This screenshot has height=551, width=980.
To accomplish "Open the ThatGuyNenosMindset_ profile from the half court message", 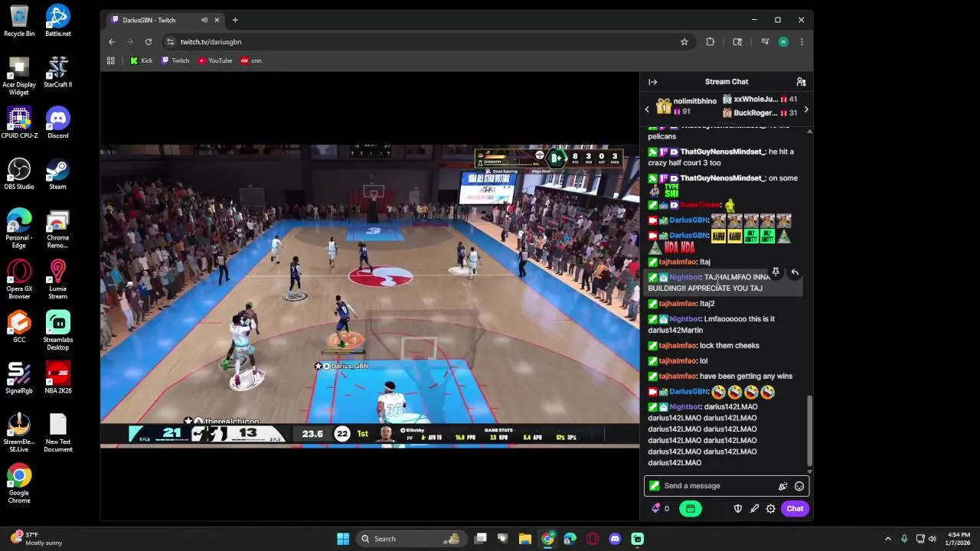I will pyautogui.click(x=722, y=152).
